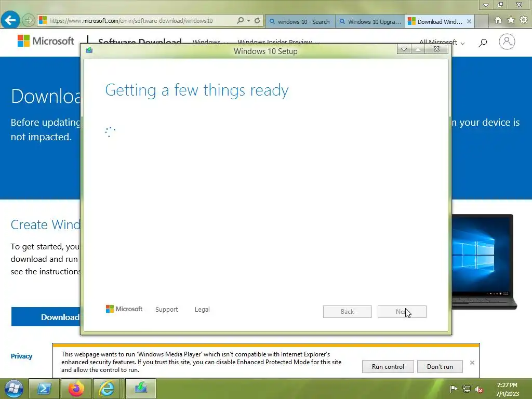Click the Windows 10 Setup title bar icon
The width and height of the screenshot is (532, 399).
[89, 50]
